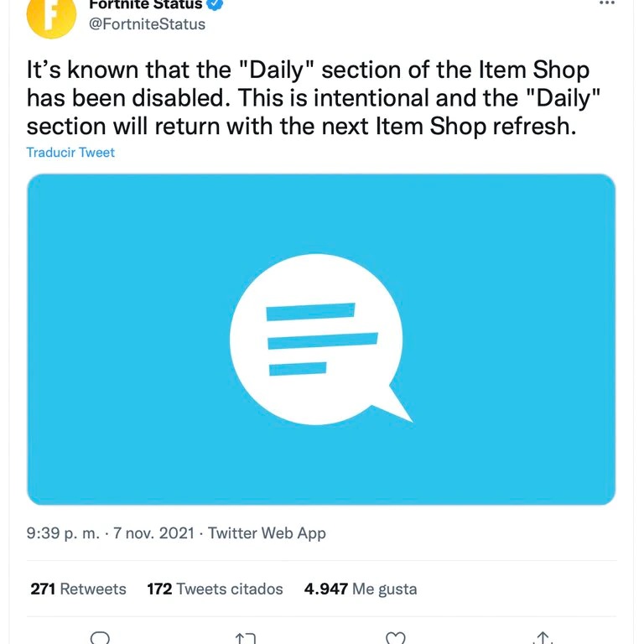Click the 9:39 p. m. timestamp
Image resolution: width=644 pixels, height=644 pixels.
pyautogui.click(x=63, y=533)
